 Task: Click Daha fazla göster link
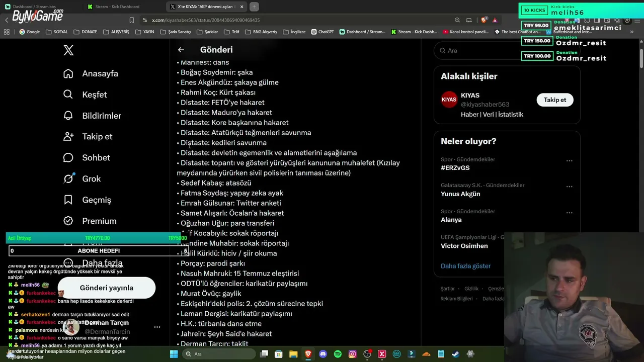point(465,266)
